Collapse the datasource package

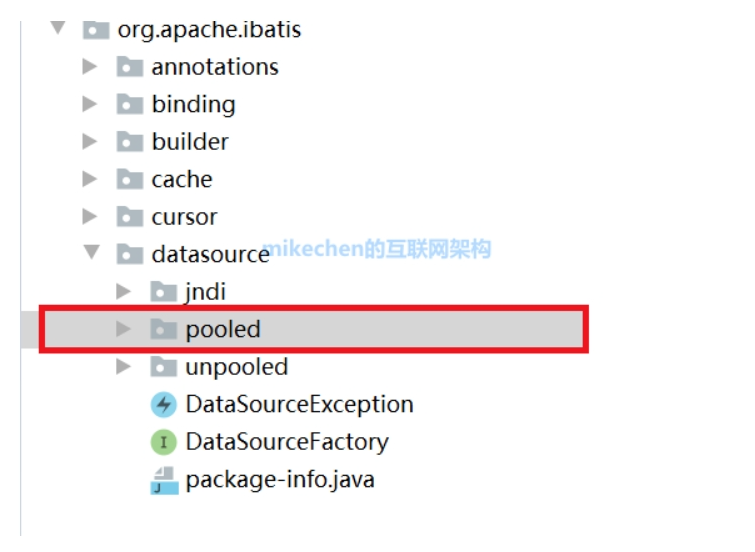click(x=91, y=254)
